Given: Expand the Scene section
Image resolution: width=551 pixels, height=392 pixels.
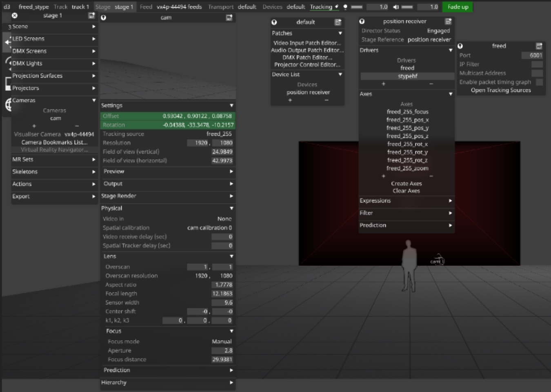Looking at the screenshot, I should pos(54,27).
